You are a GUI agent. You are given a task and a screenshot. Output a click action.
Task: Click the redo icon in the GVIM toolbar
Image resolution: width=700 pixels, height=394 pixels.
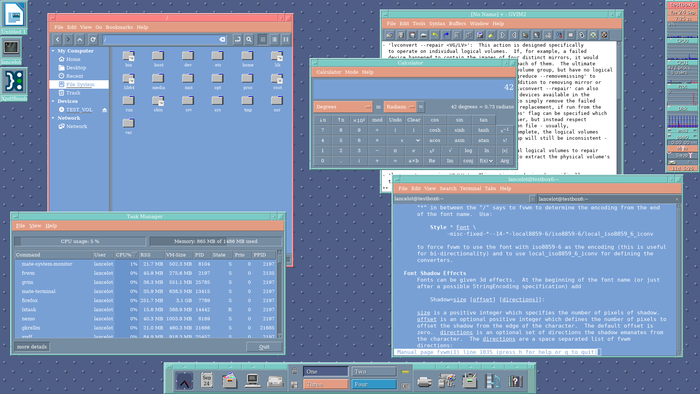[x=446, y=35]
